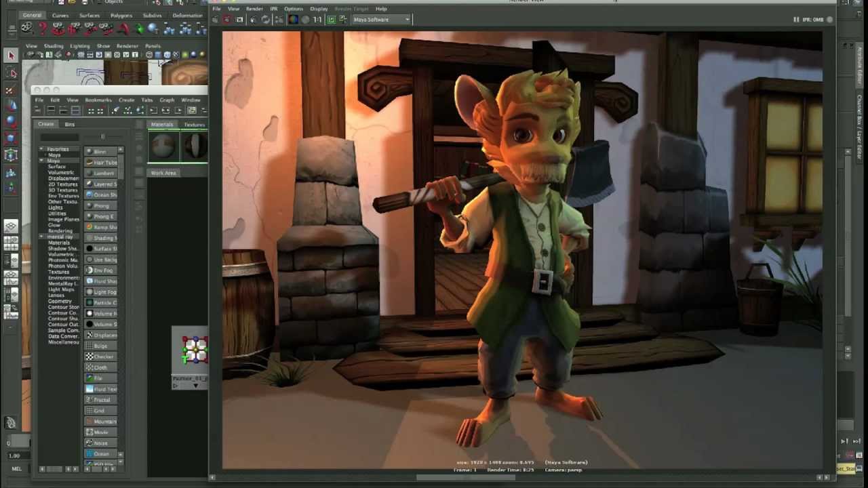Viewport: 868px width, 488px height.
Task: Switch to the Surfaces shelf tab
Action: coord(90,15)
